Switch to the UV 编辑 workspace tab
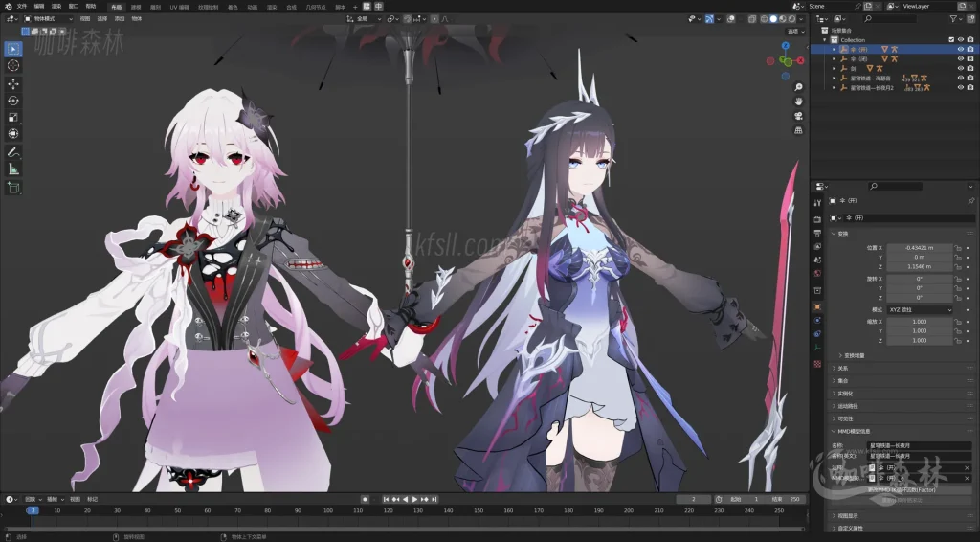980x542 pixels. (x=179, y=7)
